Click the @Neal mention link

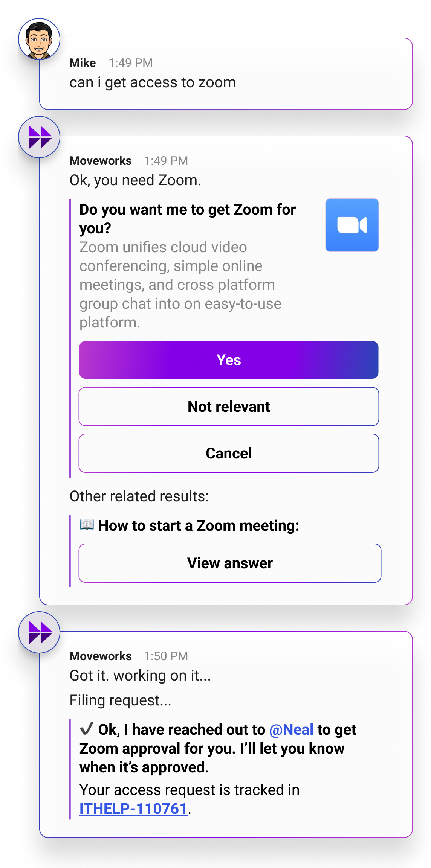291,729
